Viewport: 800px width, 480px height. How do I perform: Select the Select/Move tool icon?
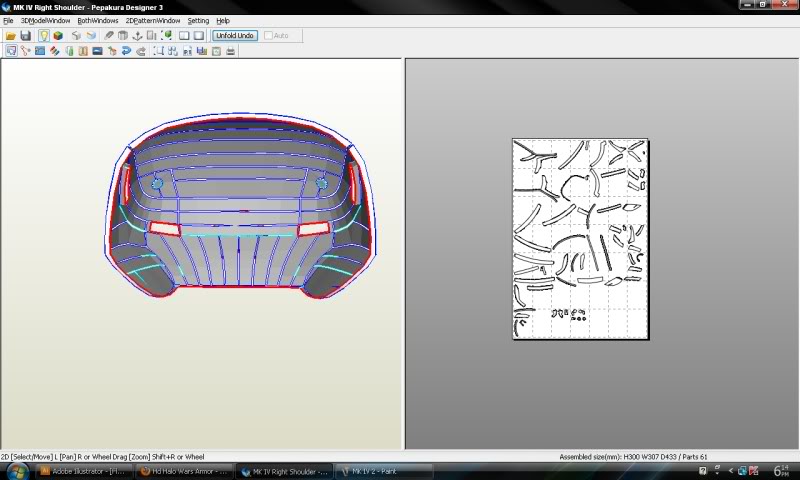[x=11, y=51]
